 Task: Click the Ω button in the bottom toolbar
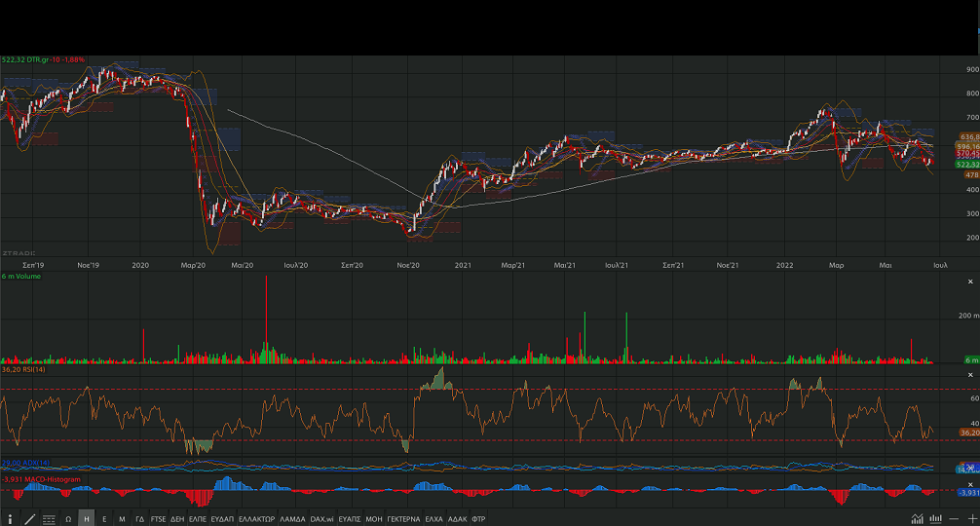68,519
